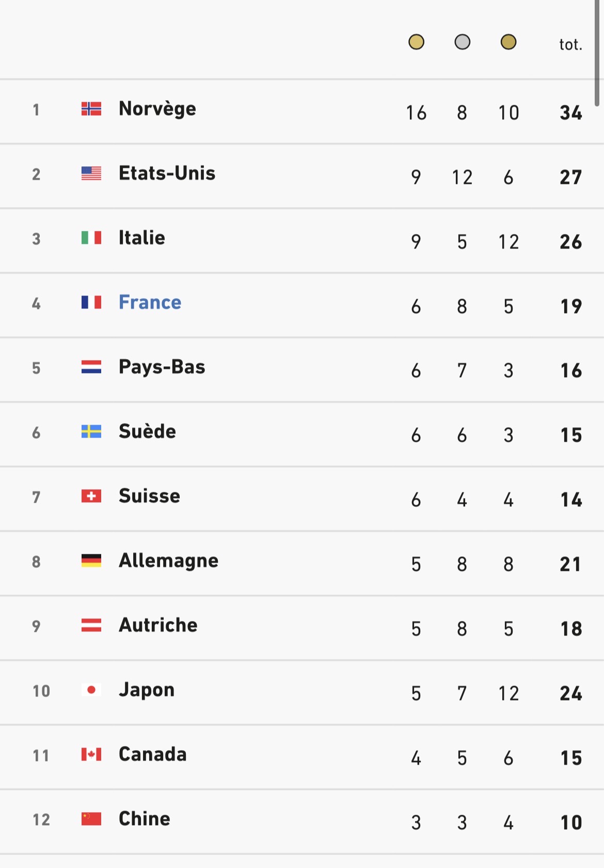This screenshot has width=604, height=868.
Task: Open the Autriche team entry
Action: [x=158, y=625]
